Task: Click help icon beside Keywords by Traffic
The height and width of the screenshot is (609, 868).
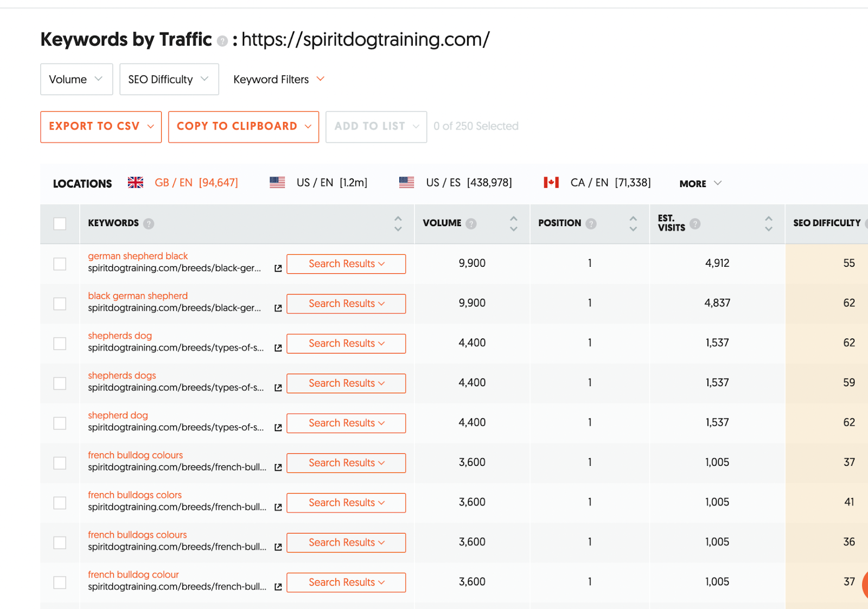Action: pyautogui.click(x=222, y=41)
